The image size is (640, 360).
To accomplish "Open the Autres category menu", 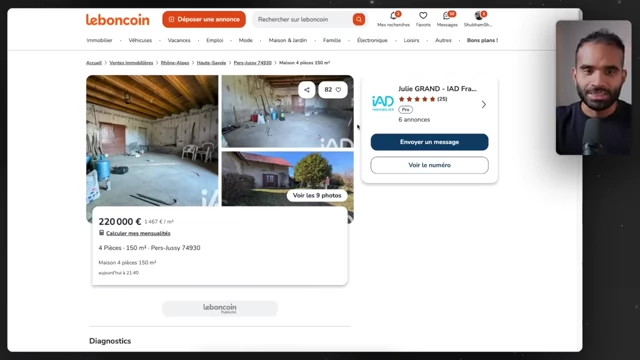I will (x=443, y=40).
